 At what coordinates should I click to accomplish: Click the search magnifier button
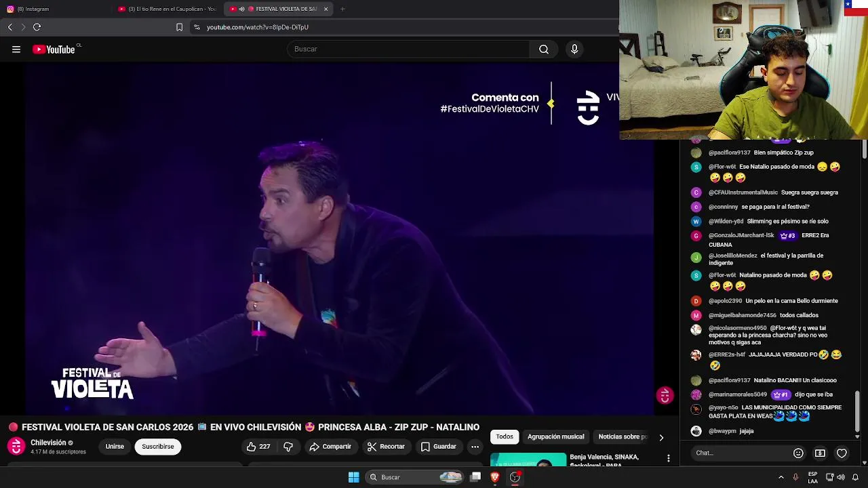tap(544, 49)
